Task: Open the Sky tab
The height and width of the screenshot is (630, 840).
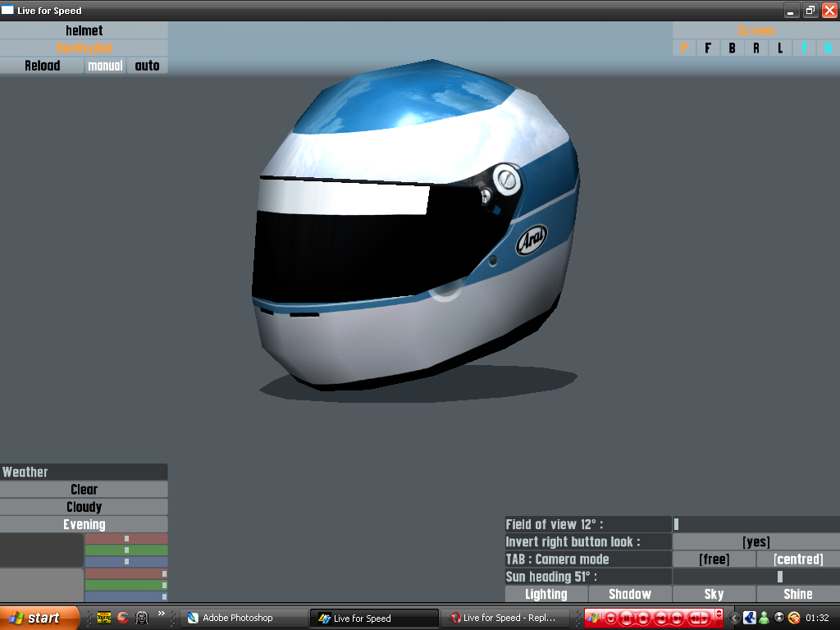Action: pos(714,594)
